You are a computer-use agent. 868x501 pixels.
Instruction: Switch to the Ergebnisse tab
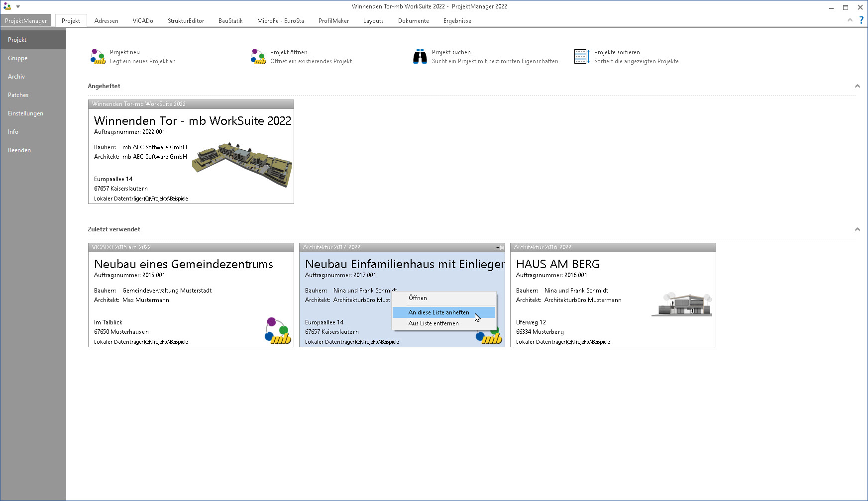[457, 21]
